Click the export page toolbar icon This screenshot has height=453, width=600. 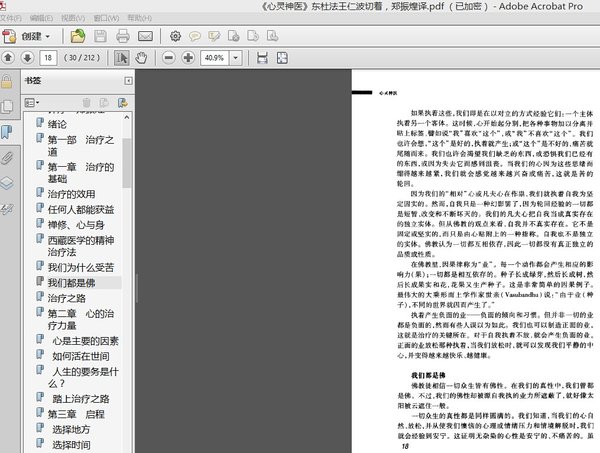[x=253, y=36]
